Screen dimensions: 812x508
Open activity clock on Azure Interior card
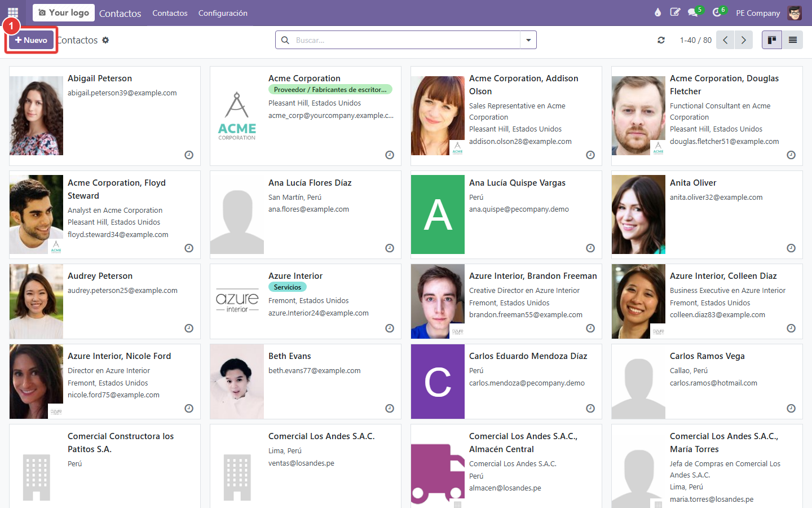[x=390, y=328]
